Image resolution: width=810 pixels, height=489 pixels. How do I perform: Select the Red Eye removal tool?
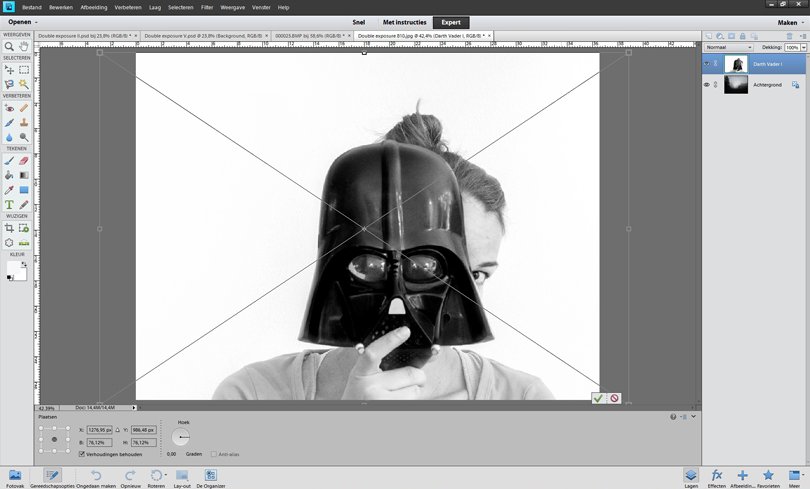pos(9,108)
